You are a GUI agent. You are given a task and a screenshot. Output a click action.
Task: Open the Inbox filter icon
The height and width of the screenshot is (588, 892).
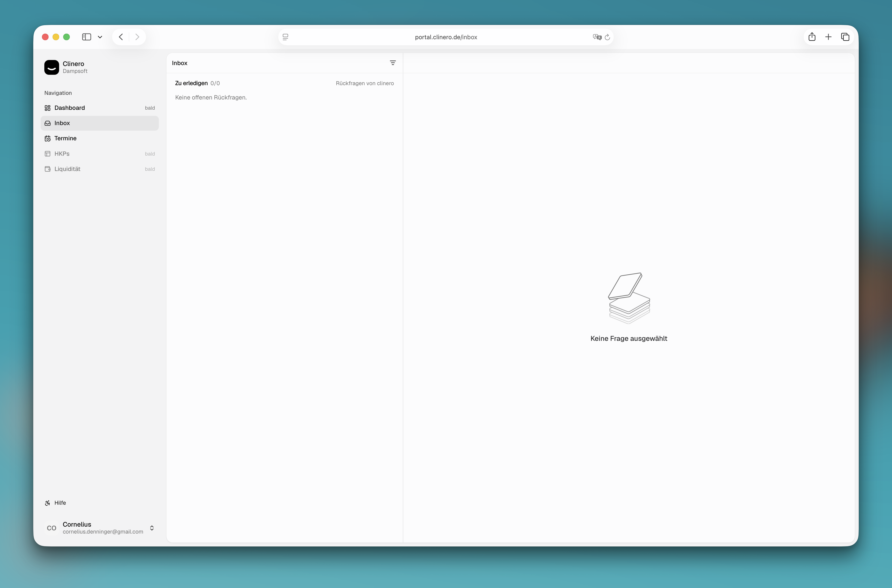click(393, 63)
